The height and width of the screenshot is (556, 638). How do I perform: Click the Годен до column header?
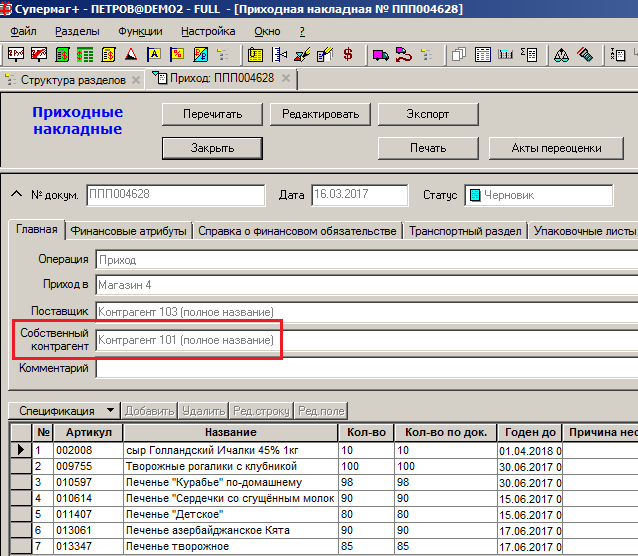[530, 432]
